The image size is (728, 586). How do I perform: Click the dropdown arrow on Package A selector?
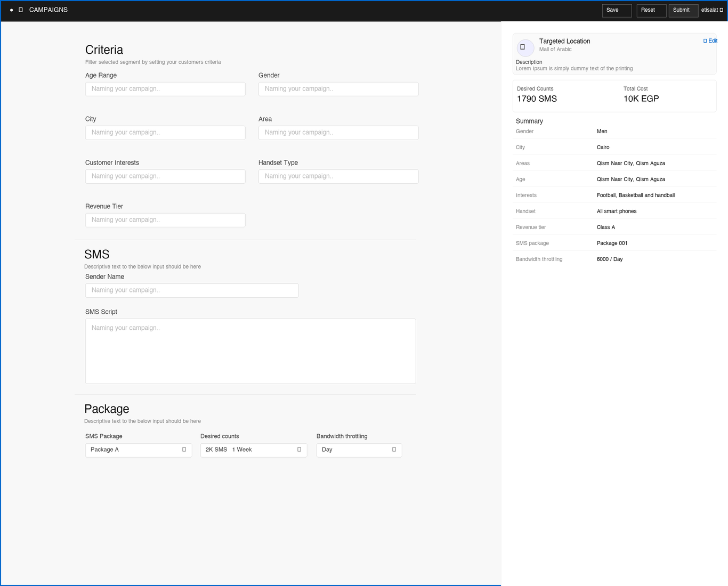click(x=185, y=450)
